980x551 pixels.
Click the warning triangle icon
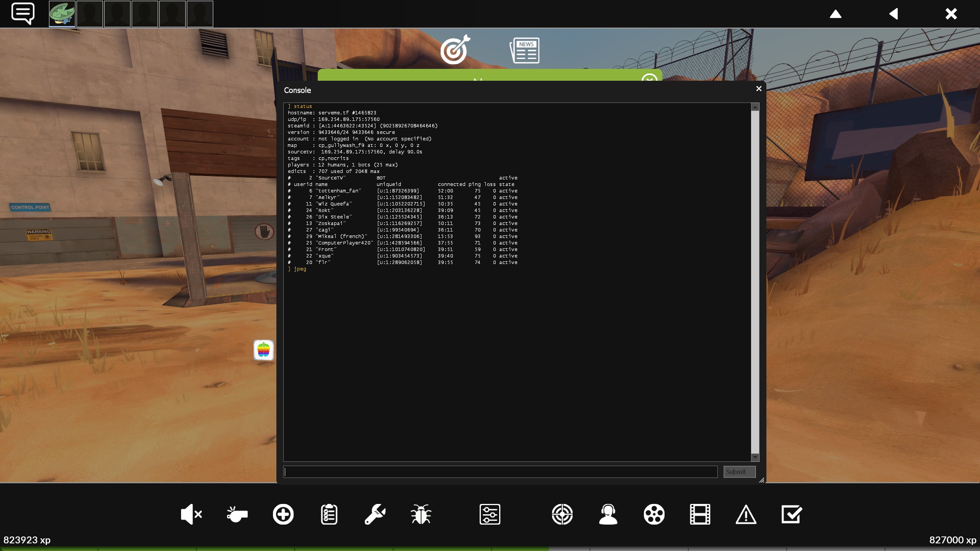[x=746, y=514]
